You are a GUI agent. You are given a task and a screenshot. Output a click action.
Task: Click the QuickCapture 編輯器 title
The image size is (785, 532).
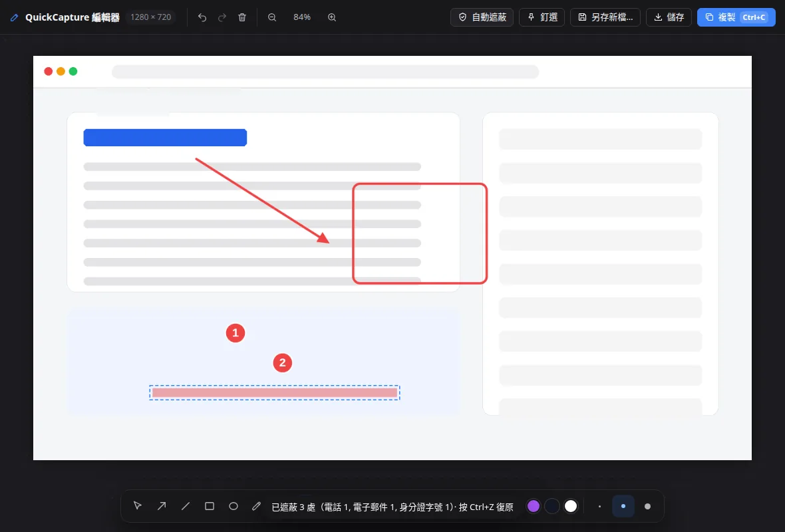[73, 17]
